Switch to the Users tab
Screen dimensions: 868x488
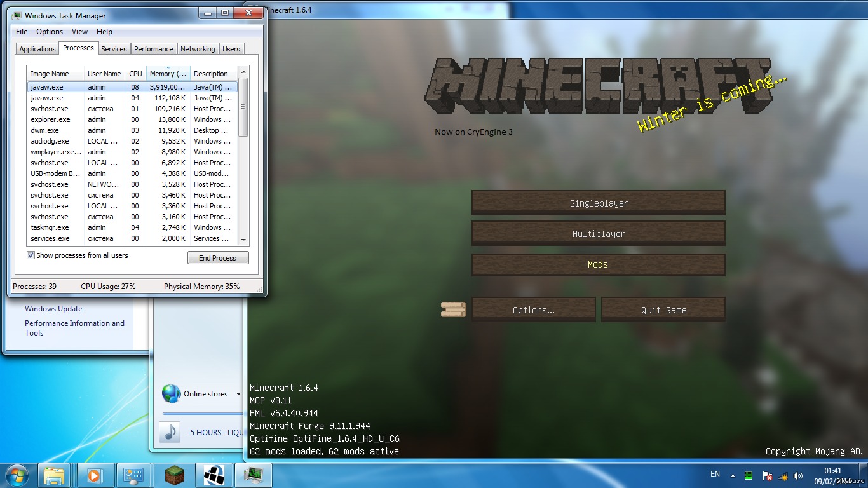(x=231, y=49)
